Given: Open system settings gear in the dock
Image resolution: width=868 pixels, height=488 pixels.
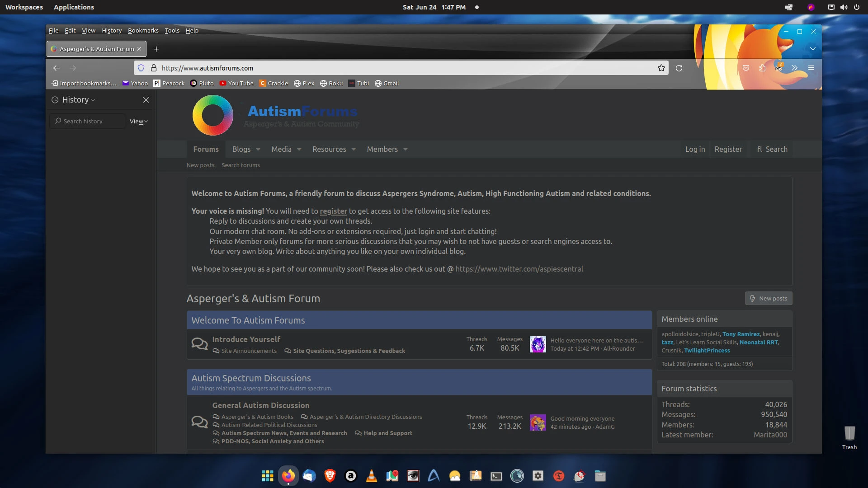Looking at the screenshot, I should click(x=538, y=476).
